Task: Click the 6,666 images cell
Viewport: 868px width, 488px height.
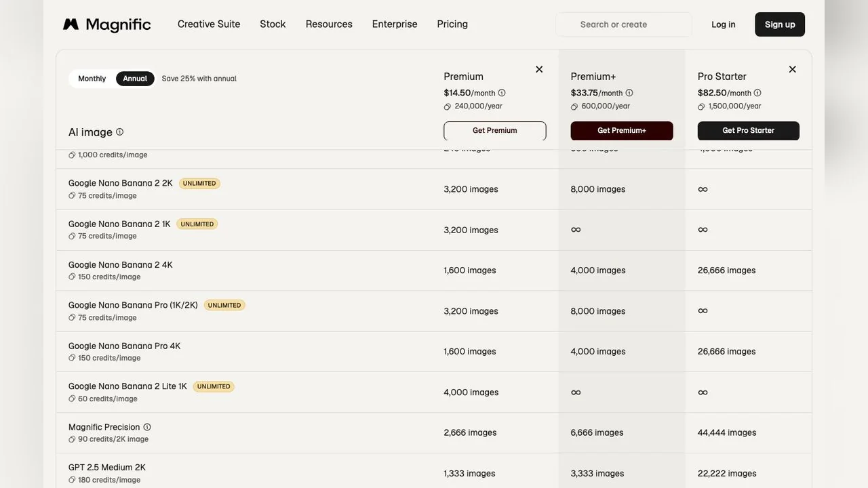Action: coord(597,432)
